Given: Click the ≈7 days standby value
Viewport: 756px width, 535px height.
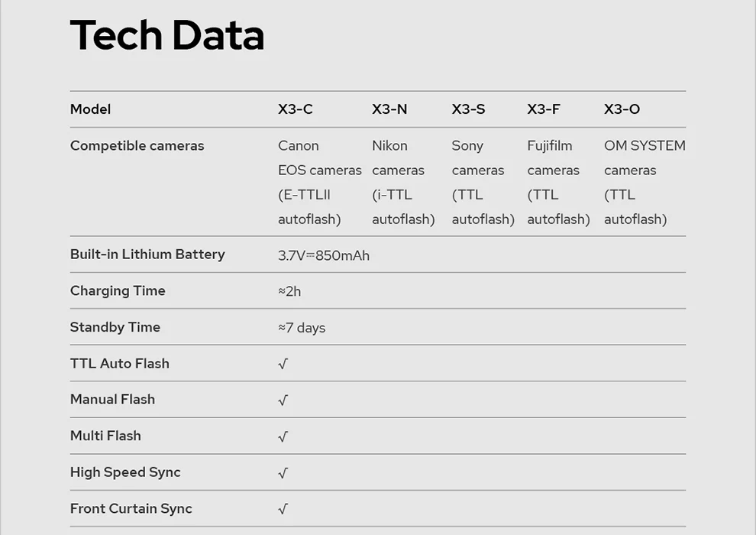Looking at the screenshot, I should (x=302, y=328).
